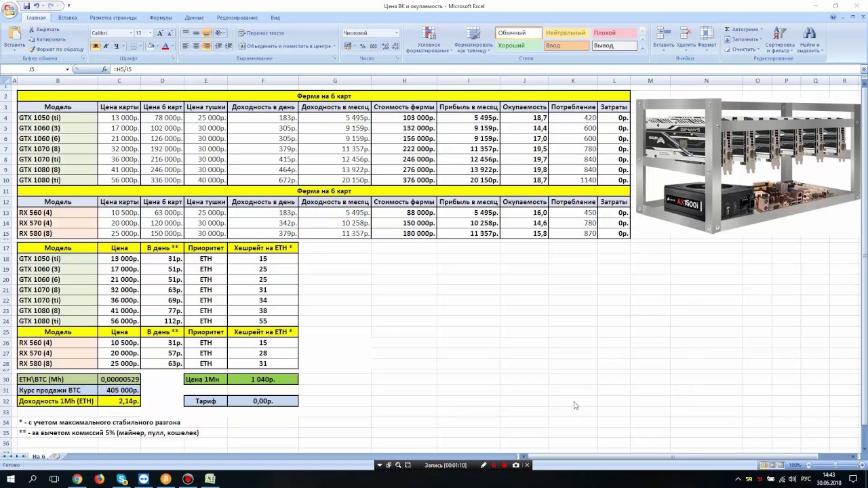Open Sort and Filter (Сортировка и фильтр)
Screen dimensions: 868x488
(780, 40)
